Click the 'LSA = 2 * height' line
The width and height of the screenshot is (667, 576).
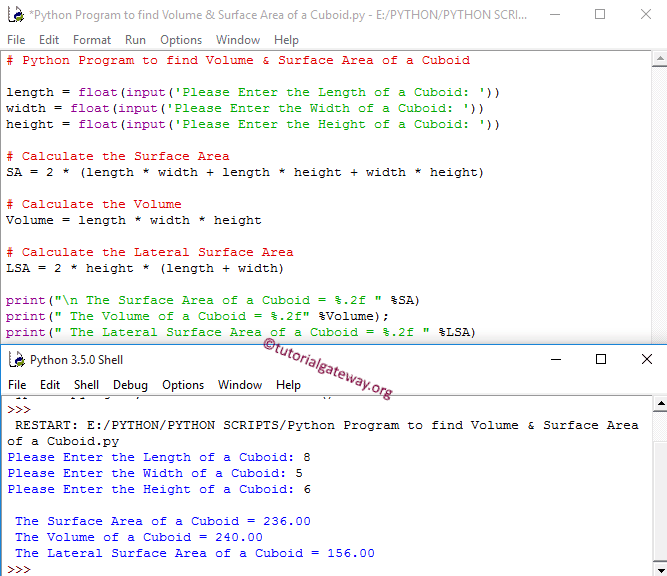145,268
